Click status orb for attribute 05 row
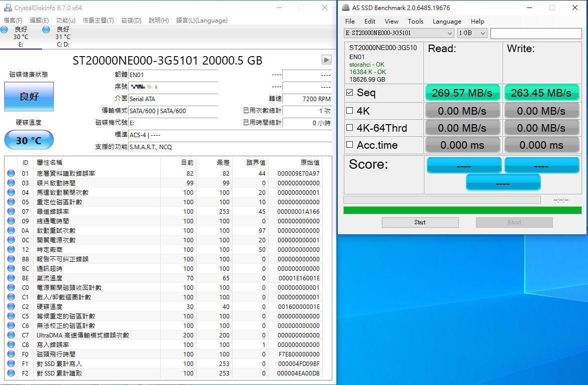 point(11,202)
